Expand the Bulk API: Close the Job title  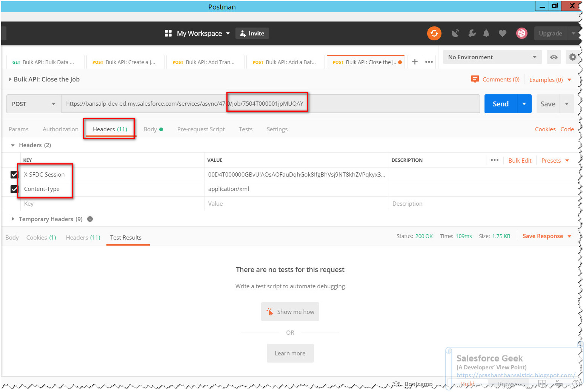coord(10,79)
